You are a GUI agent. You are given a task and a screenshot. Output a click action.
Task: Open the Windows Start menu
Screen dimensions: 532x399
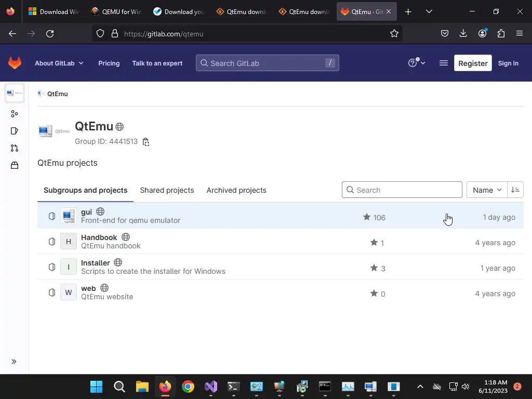point(96,387)
